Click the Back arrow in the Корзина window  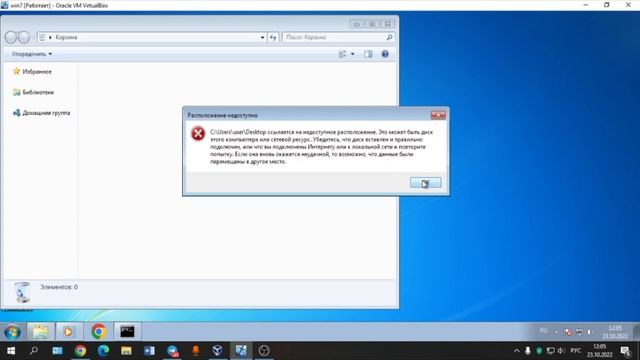(11, 37)
